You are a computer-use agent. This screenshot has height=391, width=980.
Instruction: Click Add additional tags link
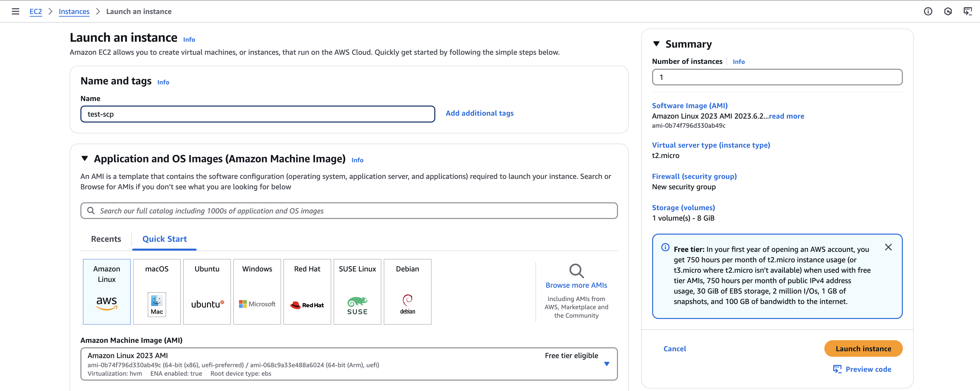479,113
